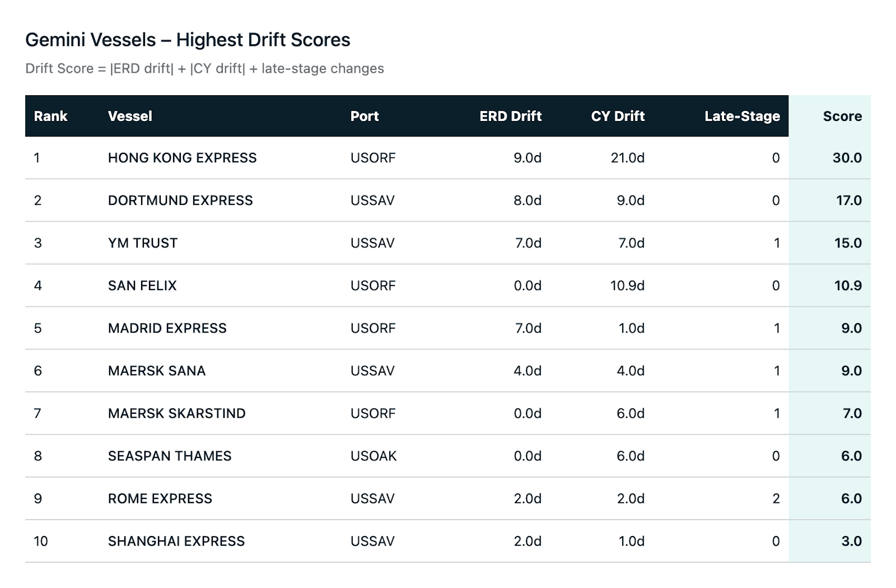Click the highlighted Score column header
This screenshot has height=588, width=896.
tap(842, 116)
